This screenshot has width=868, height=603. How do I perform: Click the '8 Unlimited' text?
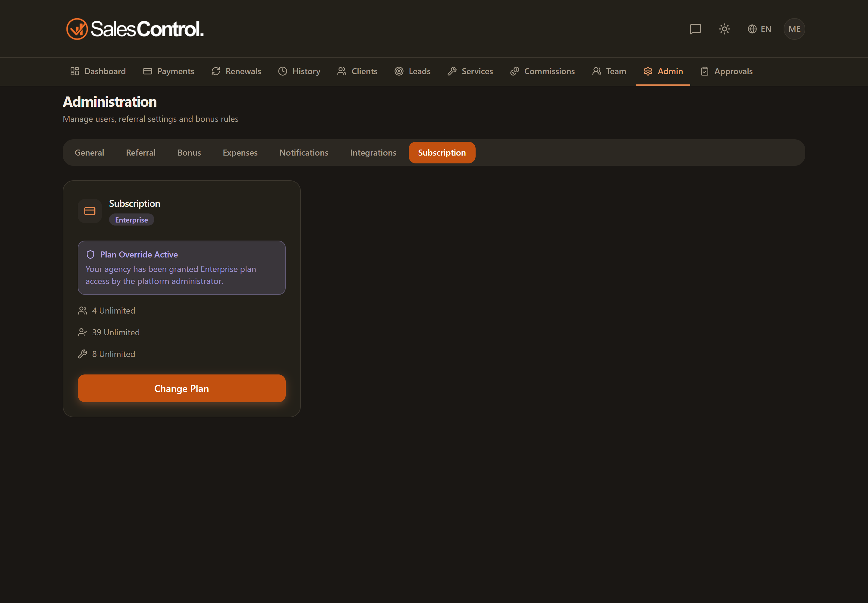tap(113, 354)
